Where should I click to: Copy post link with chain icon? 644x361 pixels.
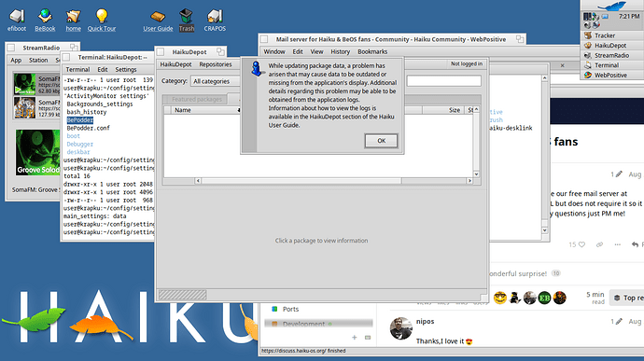tap(599, 244)
